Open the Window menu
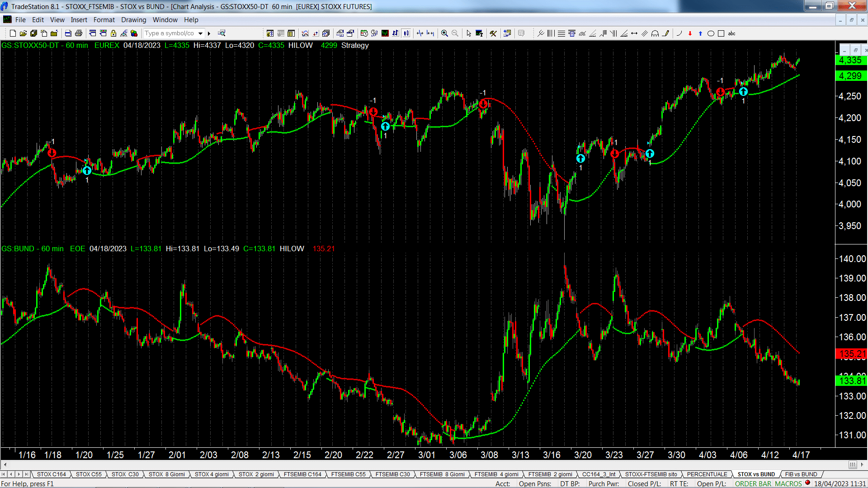Image resolution: width=868 pixels, height=488 pixels. (x=165, y=20)
